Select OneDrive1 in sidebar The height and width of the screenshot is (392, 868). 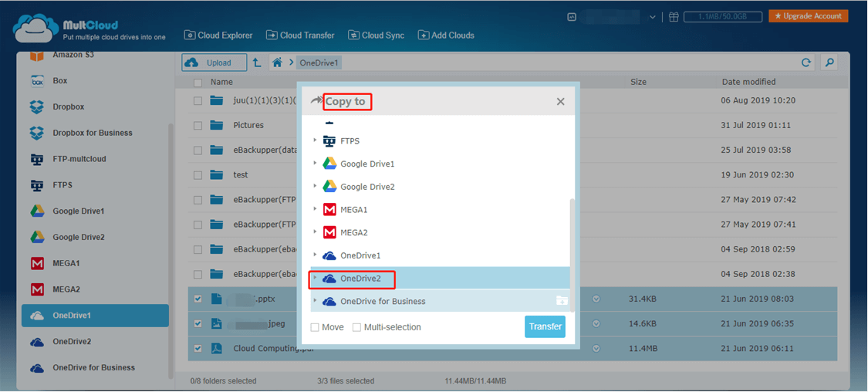95,316
